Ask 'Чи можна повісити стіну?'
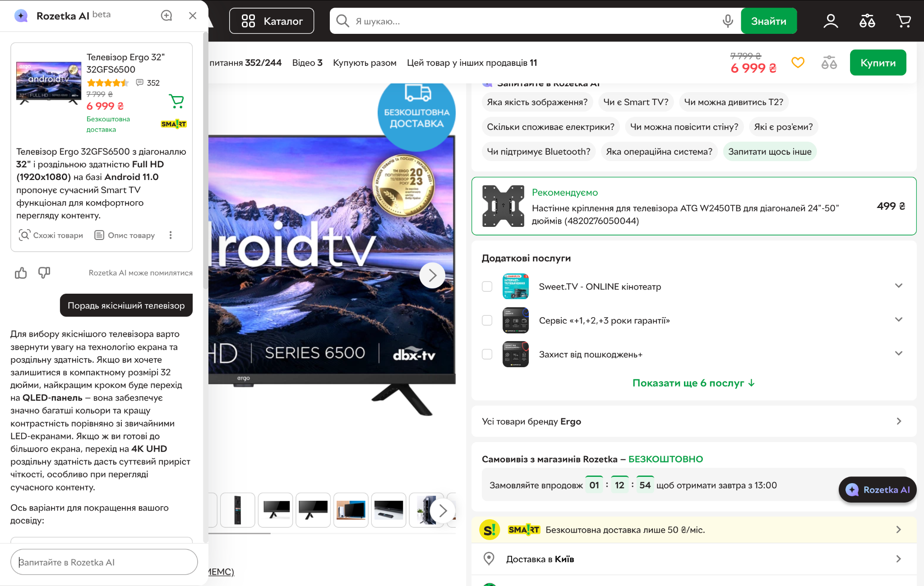924x586 pixels. coord(684,127)
